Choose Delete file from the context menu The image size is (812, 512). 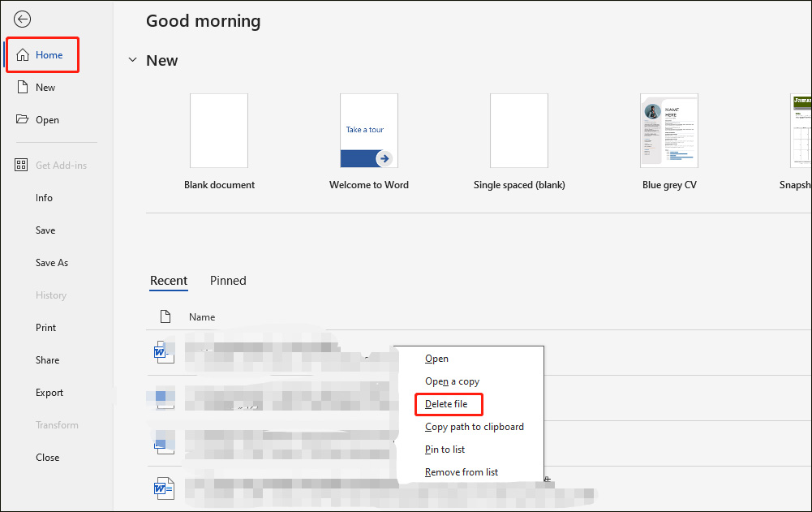point(449,404)
